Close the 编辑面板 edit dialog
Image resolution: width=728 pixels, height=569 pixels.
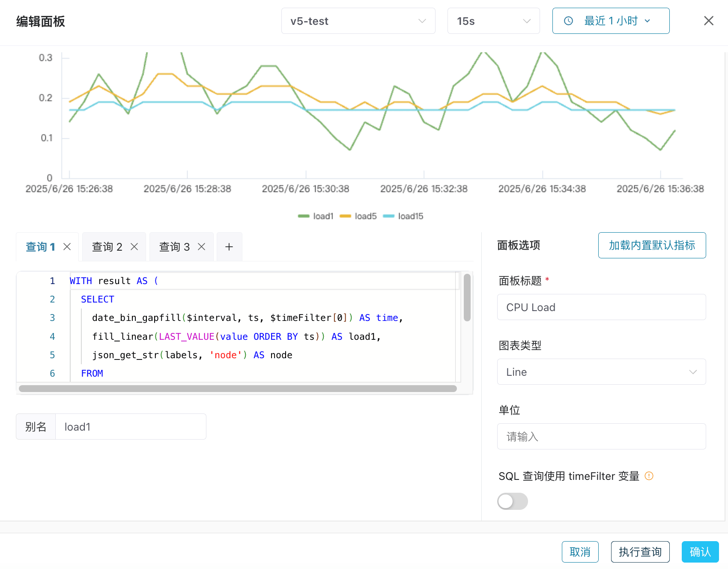pos(709,21)
